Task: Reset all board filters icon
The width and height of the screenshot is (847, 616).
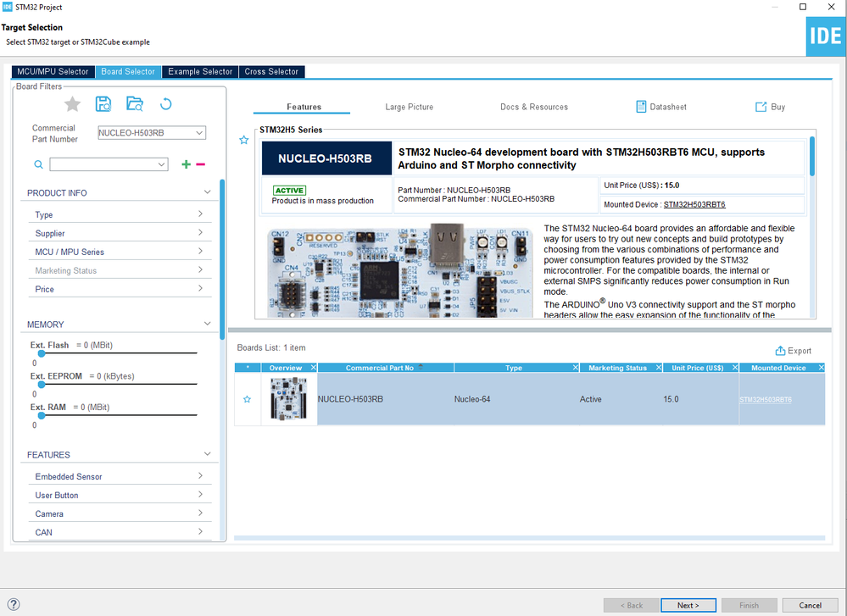Action: pos(166,103)
